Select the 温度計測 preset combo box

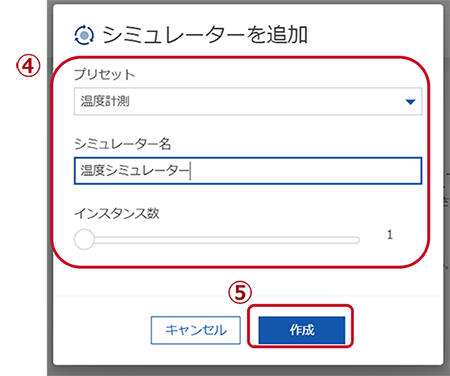248,101
